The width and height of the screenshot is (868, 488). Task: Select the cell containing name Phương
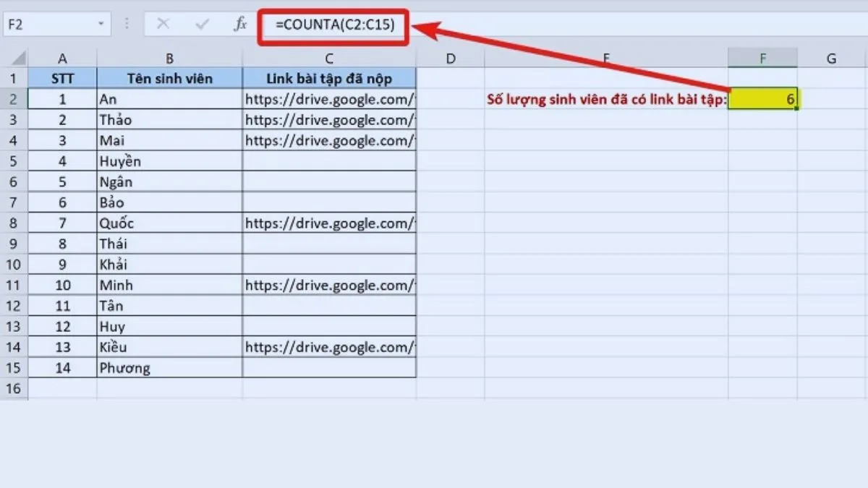(170, 367)
